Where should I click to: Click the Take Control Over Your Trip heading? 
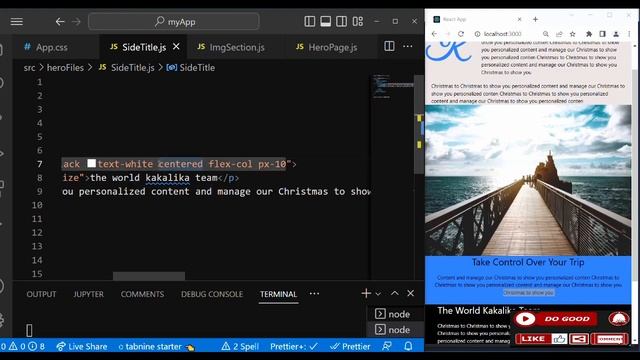click(x=528, y=262)
